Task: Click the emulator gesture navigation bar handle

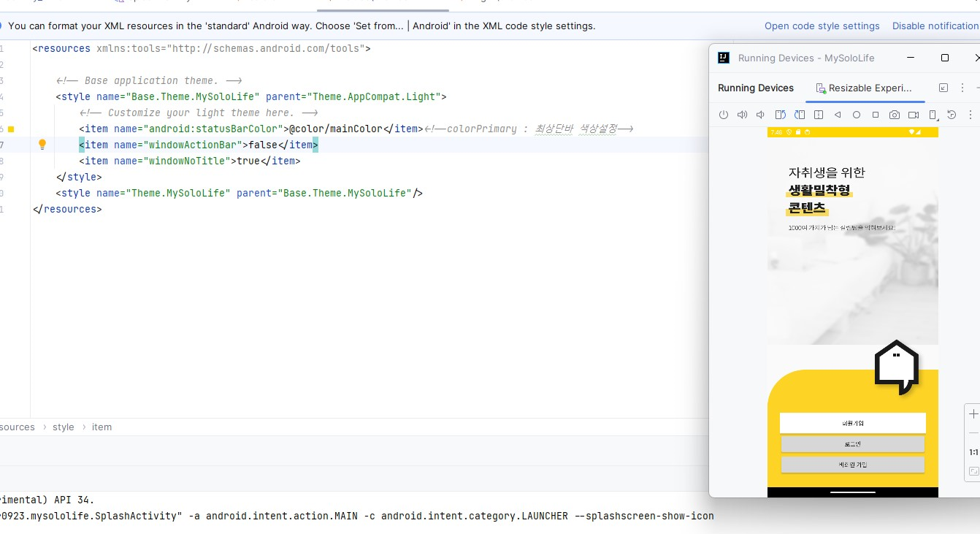Action: click(853, 492)
